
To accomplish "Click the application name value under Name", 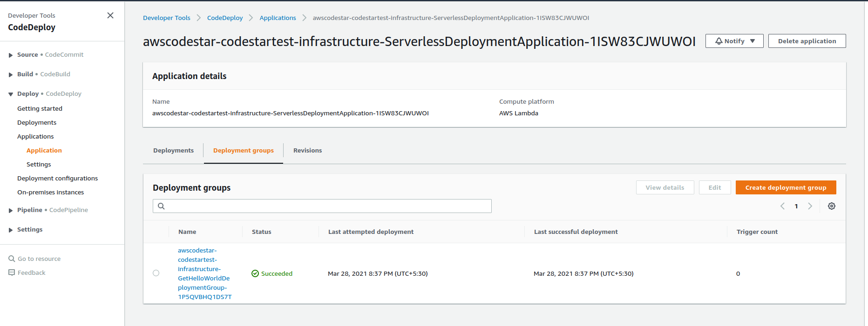I will click(x=291, y=113).
